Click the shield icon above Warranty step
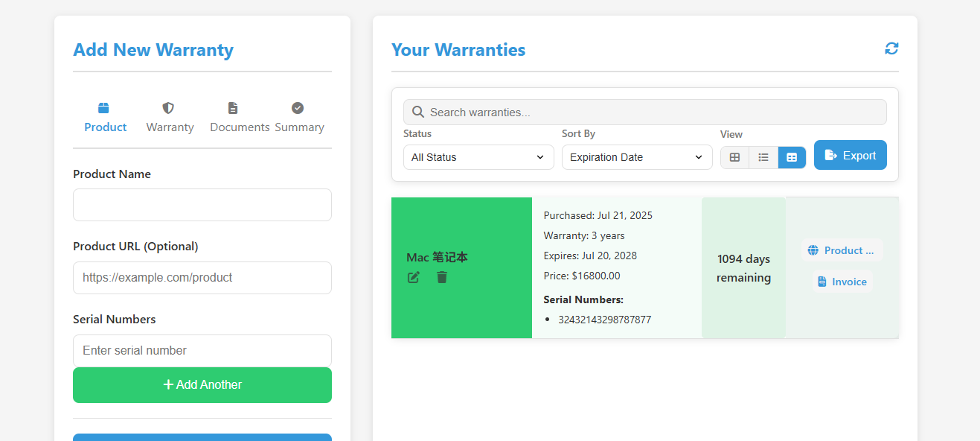This screenshot has width=980, height=441. [x=169, y=108]
